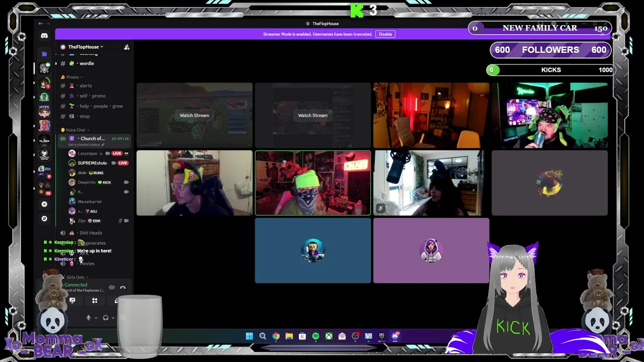This screenshot has width=644, height=362.
Task: Click the camera icon beside Deeprrito
Action: 126,183
